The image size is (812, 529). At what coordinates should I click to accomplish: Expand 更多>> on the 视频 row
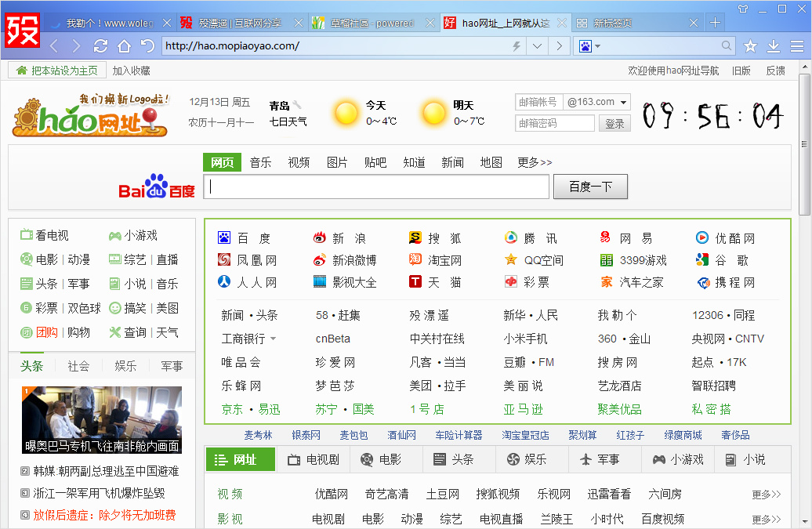(766, 495)
